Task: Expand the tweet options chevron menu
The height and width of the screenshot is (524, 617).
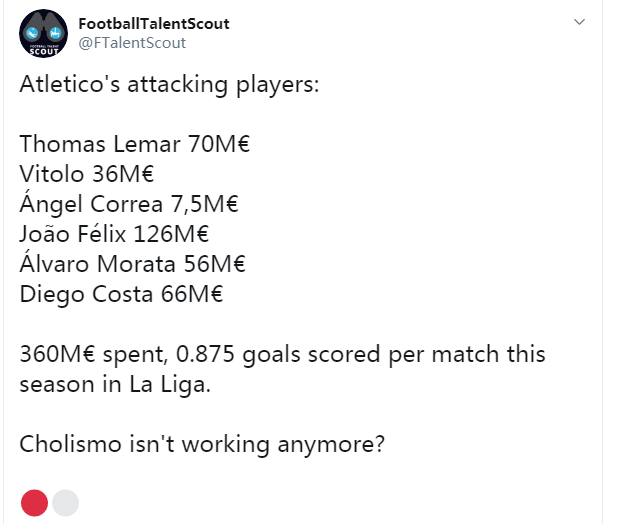Action: pos(579,22)
